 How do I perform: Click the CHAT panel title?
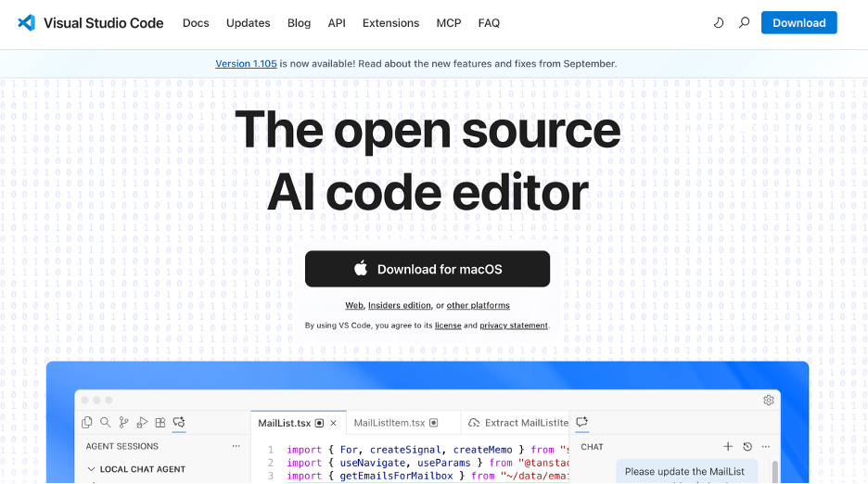592,446
